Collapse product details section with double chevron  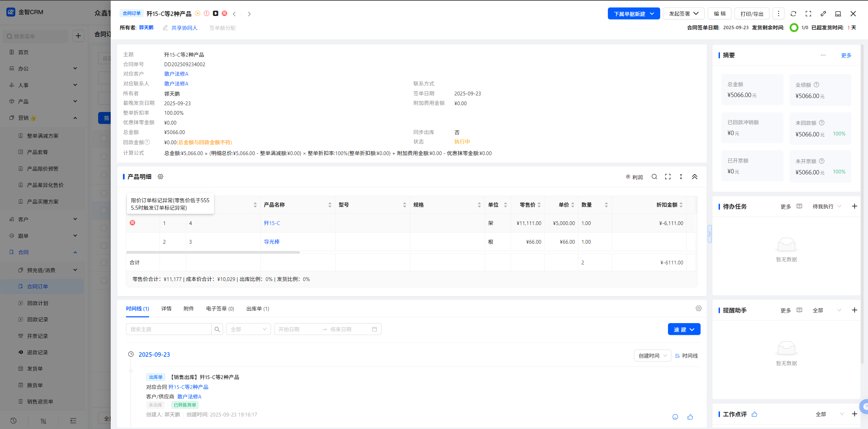[694, 176]
